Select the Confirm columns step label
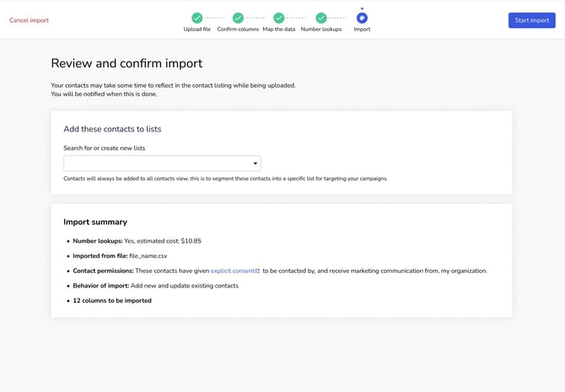Image resolution: width=565 pixels, height=392 pixels. (x=238, y=30)
